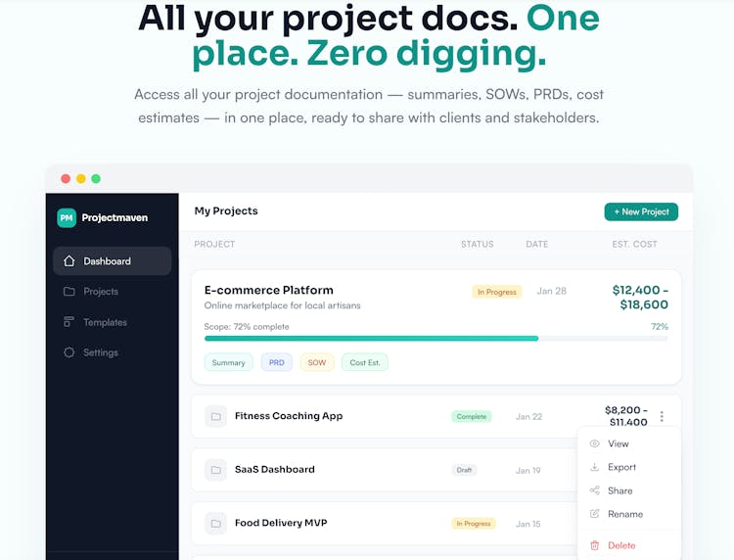Viewport: 734px width, 560px height.
Task: Click the DATE column header
Action: 536,244
